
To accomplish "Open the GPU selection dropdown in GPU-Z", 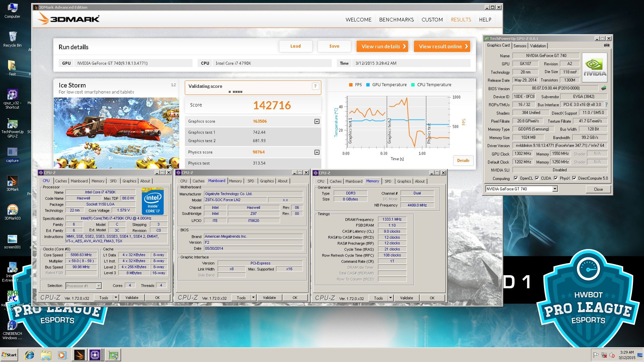I will (555, 189).
